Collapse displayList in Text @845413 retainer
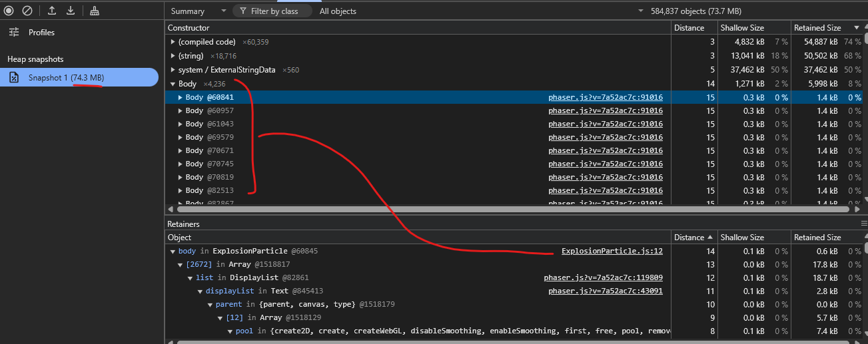Screen dimensions: 868x344 tap(200, 291)
